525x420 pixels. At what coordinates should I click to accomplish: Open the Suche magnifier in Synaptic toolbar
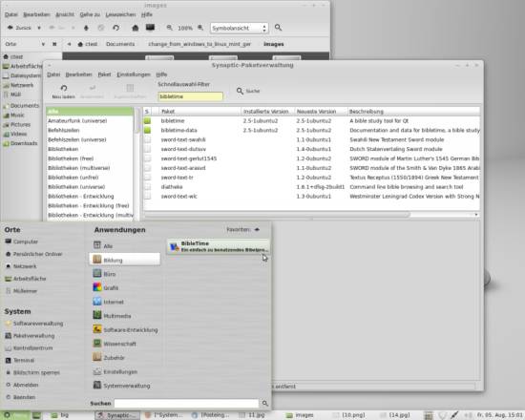[x=240, y=91]
